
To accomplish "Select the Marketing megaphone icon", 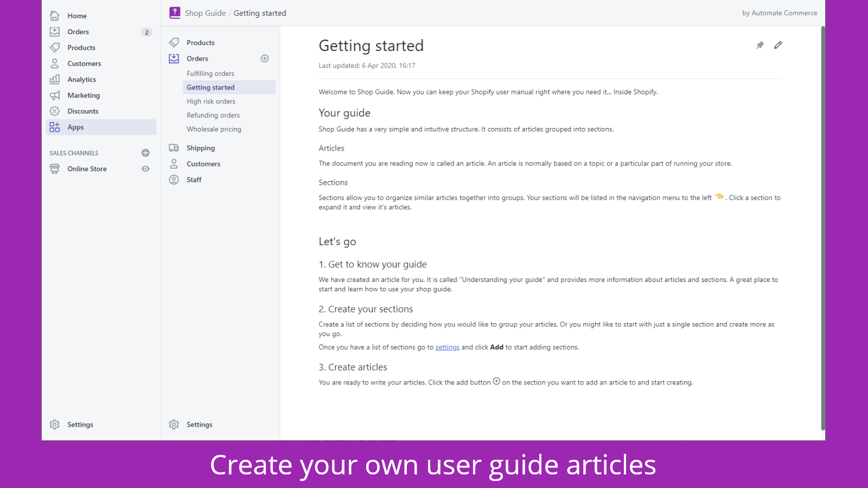I will 55,95.
